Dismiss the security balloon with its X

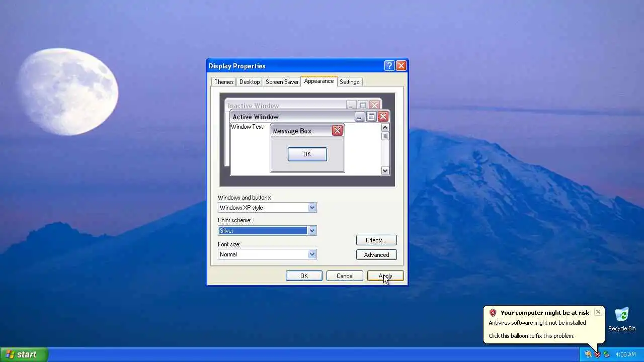(x=598, y=312)
